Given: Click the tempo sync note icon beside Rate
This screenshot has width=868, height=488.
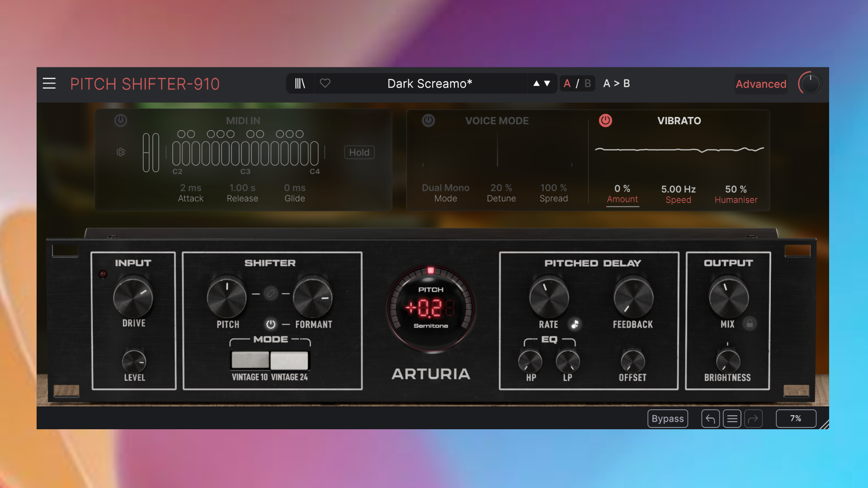Looking at the screenshot, I should (x=576, y=324).
